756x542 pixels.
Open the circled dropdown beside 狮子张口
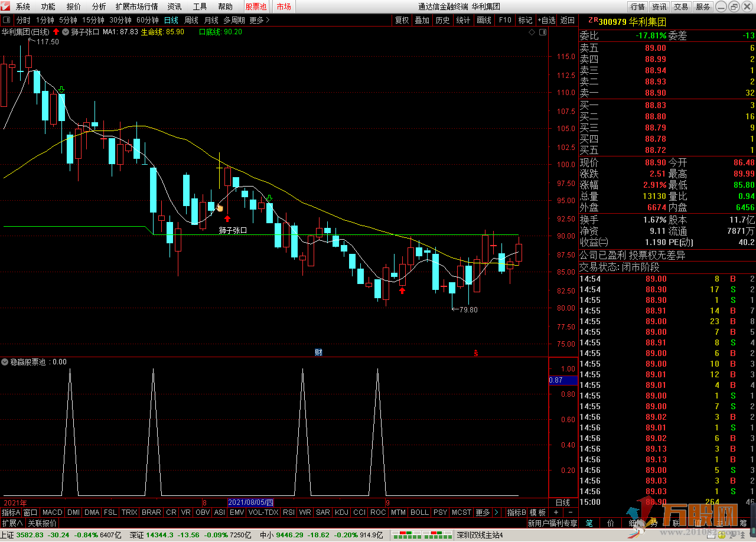click(65, 32)
